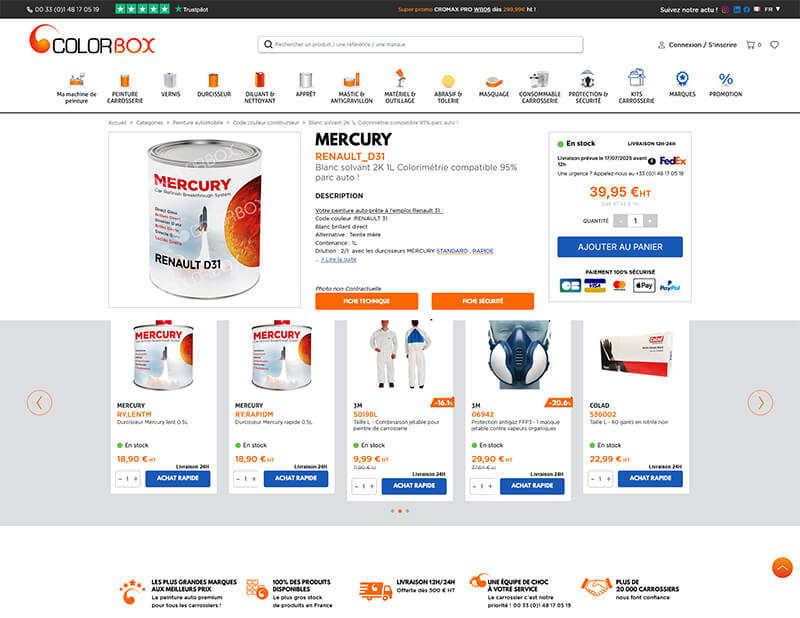Open the wishlist heart icon
This screenshot has width=800, height=618.
coord(774,45)
